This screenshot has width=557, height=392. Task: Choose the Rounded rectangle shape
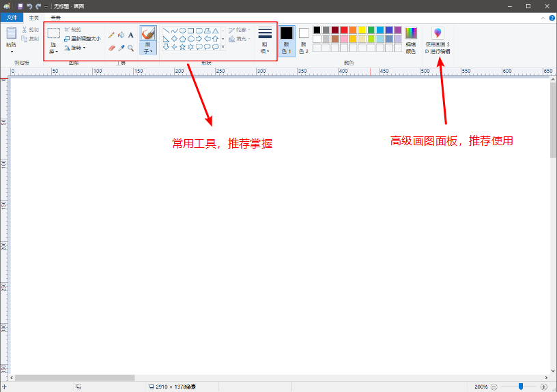point(199,31)
